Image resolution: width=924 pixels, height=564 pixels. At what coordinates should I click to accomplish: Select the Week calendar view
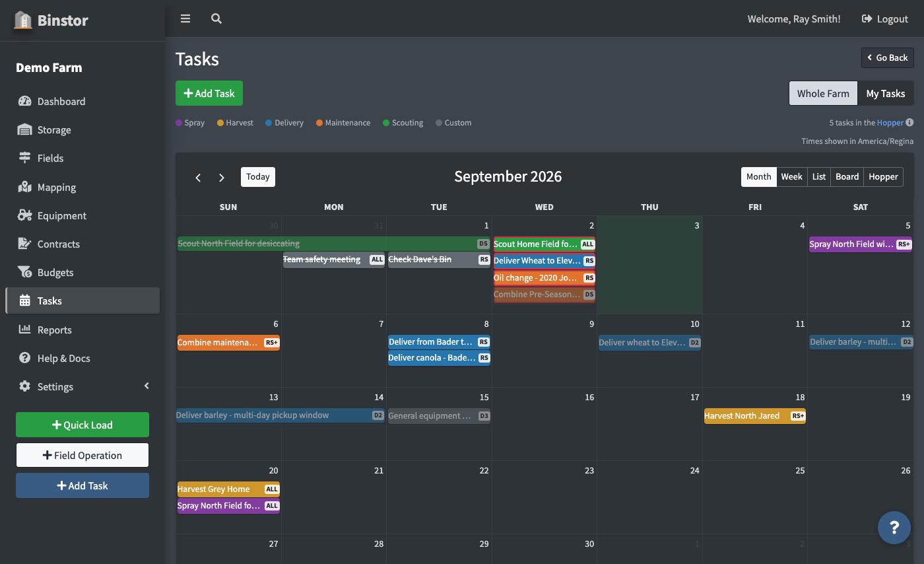coord(791,176)
